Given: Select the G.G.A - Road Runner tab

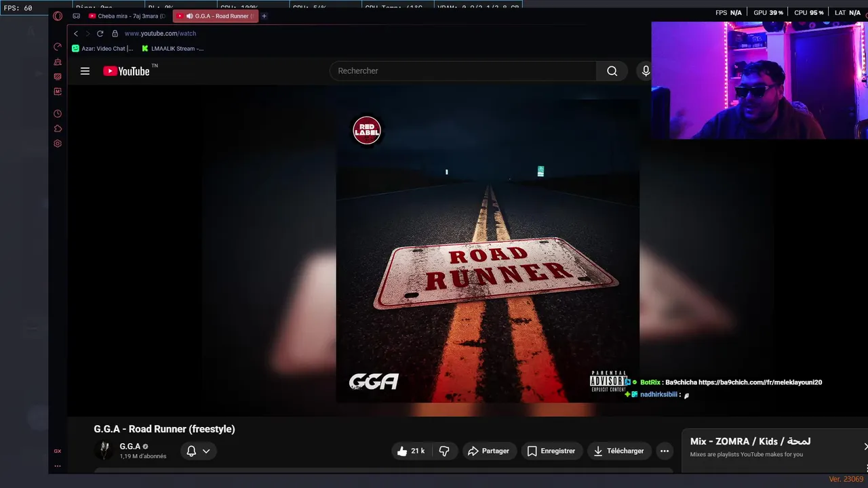Looking at the screenshot, I should (x=216, y=16).
